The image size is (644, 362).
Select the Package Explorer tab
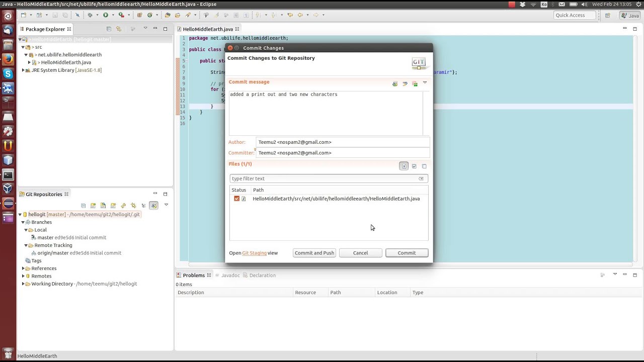pos(45,29)
